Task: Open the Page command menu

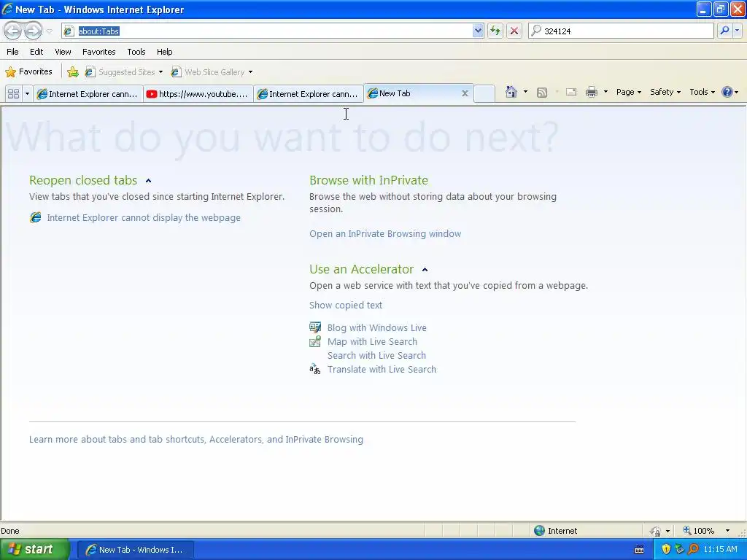Action: pyautogui.click(x=628, y=93)
